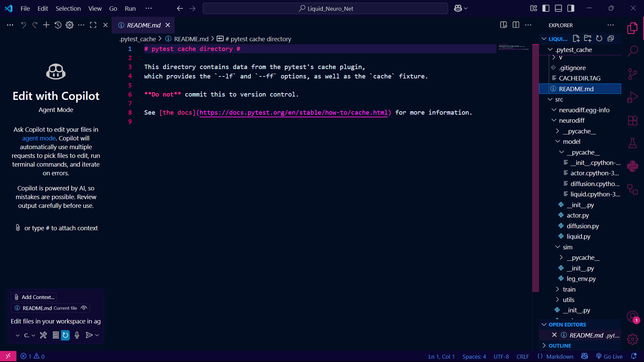Expand the train folder
Image resolution: width=644 pixels, height=362 pixels.
tap(569, 289)
